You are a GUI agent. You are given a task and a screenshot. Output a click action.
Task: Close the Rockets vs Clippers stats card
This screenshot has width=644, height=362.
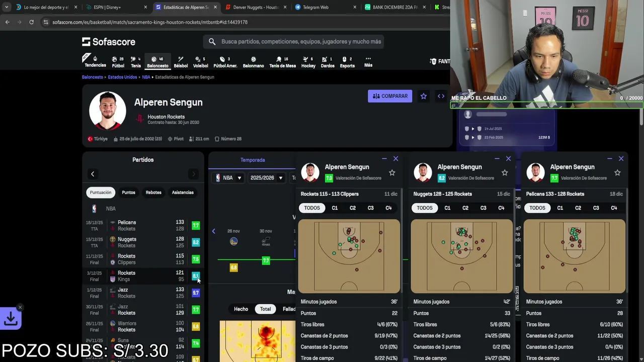(x=395, y=159)
